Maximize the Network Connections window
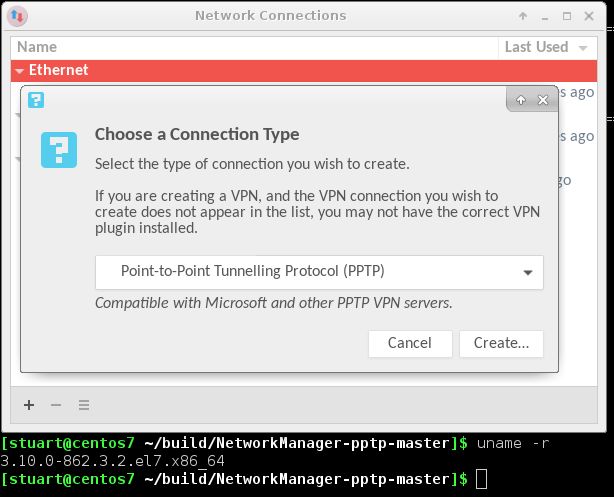 click(x=567, y=16)
